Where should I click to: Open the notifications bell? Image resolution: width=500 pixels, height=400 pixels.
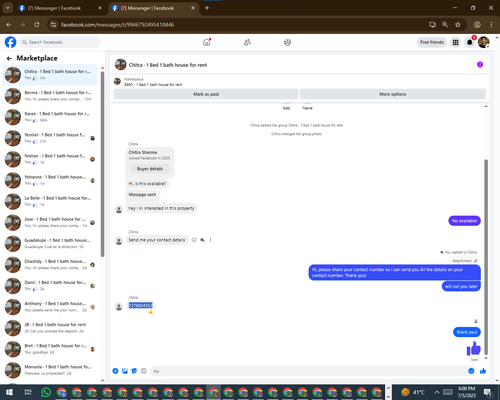[x=470, y=42]
